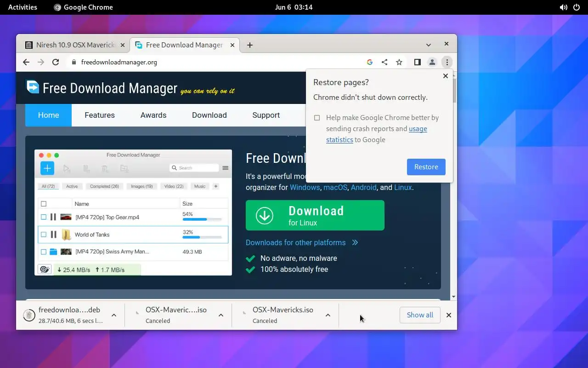Open the Download menu item
The height and width of the screenshot is (368, 588).
click(209, 115)
